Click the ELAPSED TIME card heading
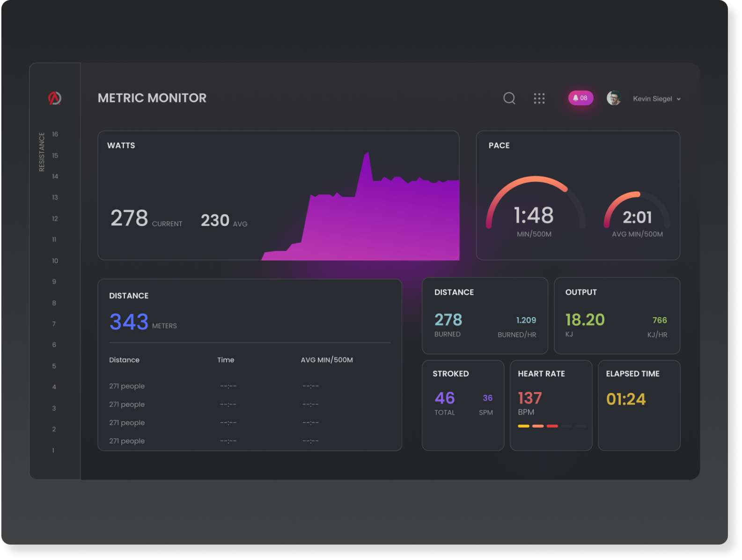 (632, 374)
